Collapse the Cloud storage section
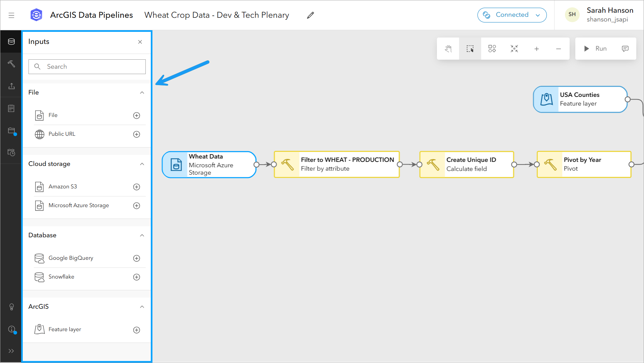Screen dimensions: 644x363 point(142,164)
